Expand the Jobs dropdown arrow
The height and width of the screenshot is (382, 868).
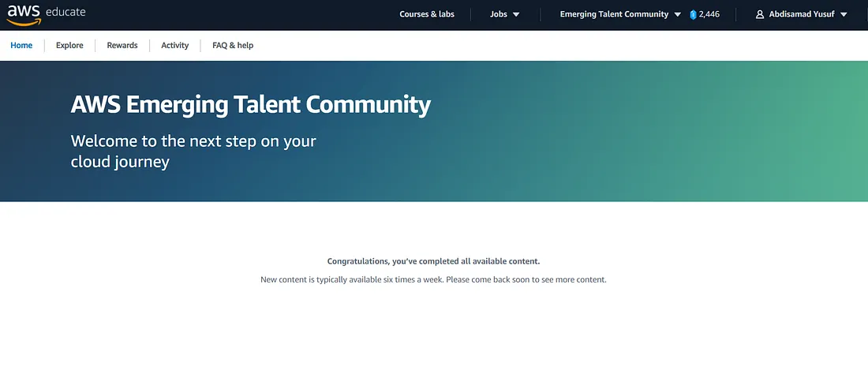516,15
